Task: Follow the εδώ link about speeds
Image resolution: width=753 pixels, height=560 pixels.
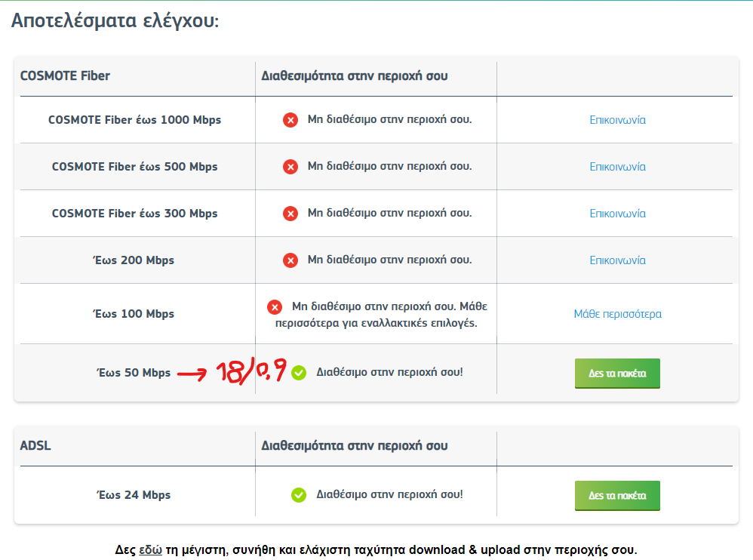Action: tap(150, 550)
